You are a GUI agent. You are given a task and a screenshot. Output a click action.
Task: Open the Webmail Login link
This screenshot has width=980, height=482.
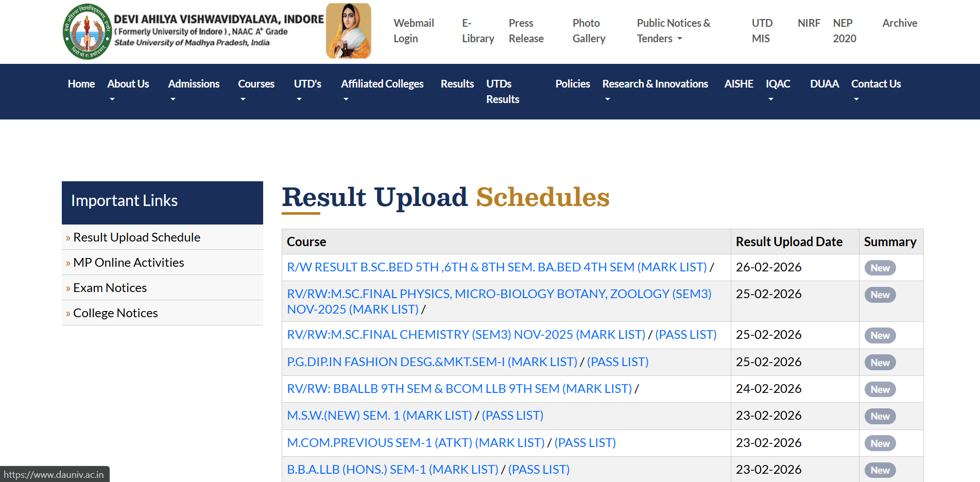414,31
